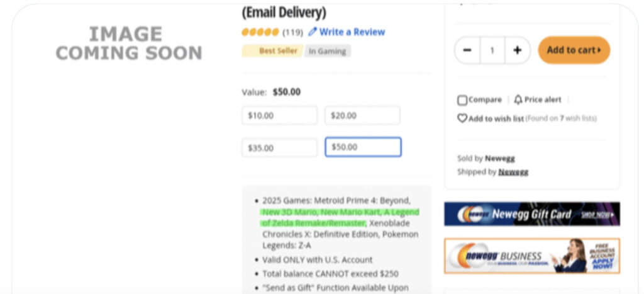Open the Newegg Gift Card banner

point(531,214)
